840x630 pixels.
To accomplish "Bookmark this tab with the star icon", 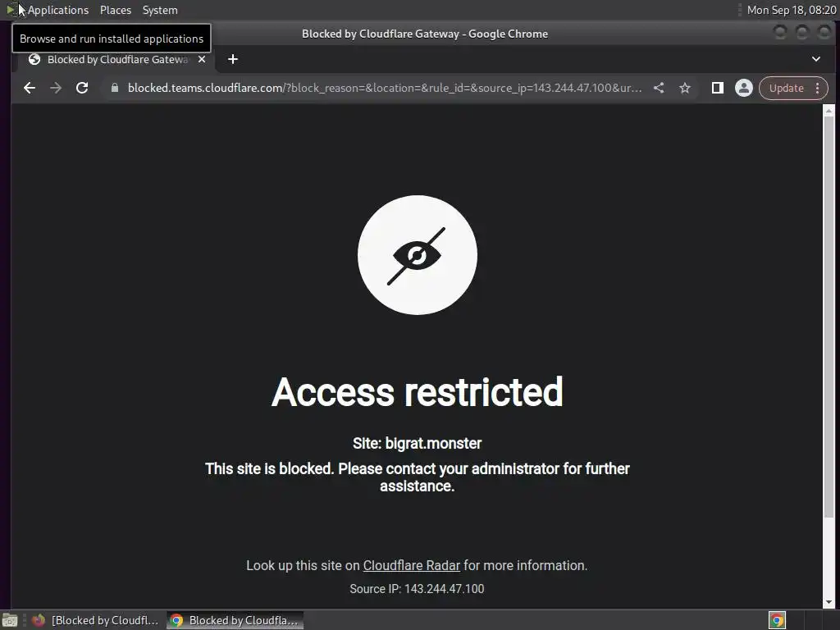I will [x=685, y=88].
